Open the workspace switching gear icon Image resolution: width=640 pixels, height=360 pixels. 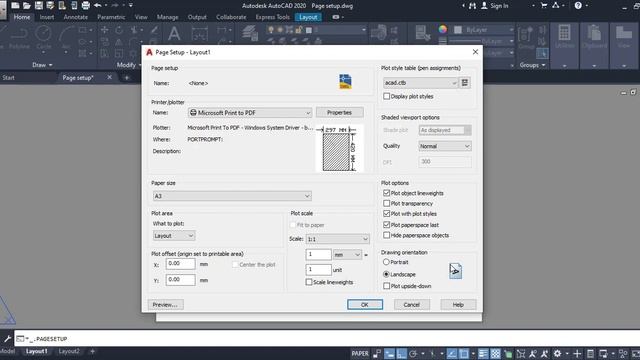point(558,354)
